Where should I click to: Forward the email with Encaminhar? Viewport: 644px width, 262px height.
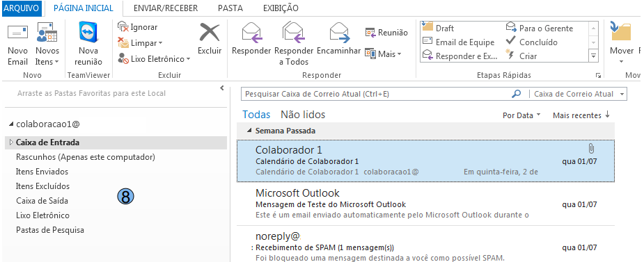(x=339, y=39)
